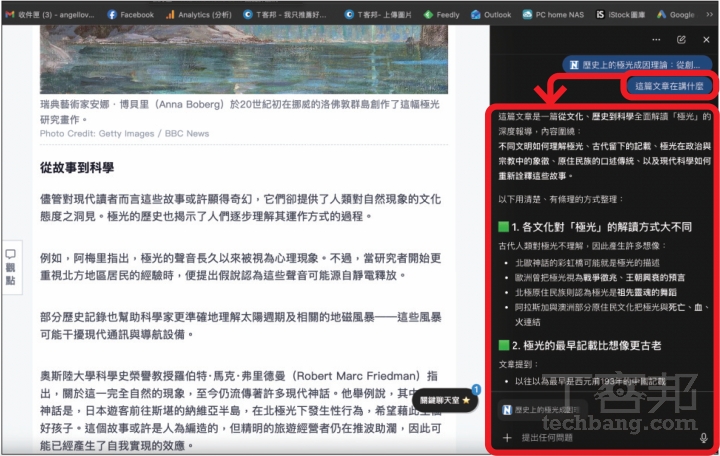720x456 pixels.
Task: Open the sidebar three-dots more menu
Action: [x=656, y=39]
